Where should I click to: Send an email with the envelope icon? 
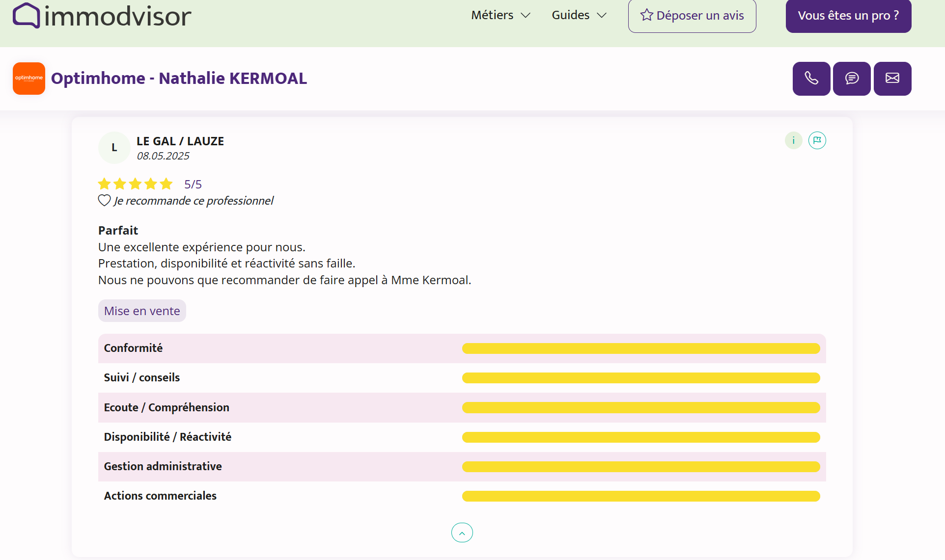[x=892, y=79]
